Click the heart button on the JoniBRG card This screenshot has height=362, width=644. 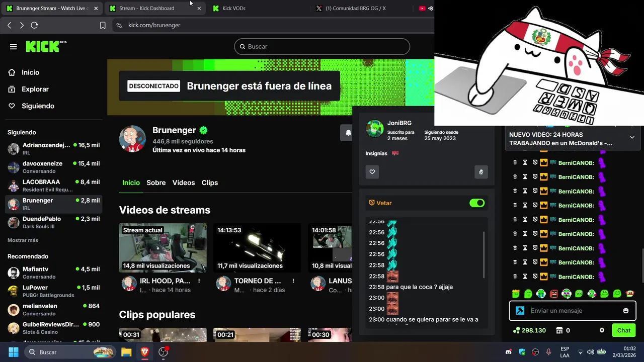[372, 172]
